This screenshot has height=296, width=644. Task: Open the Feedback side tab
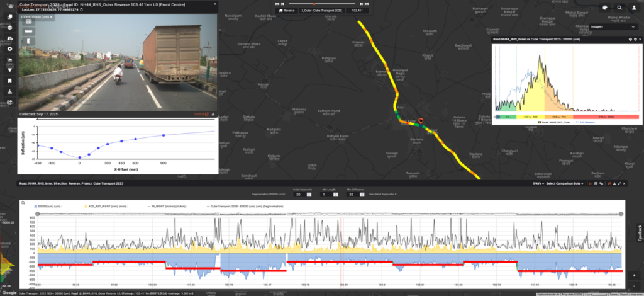coord(640,233)
